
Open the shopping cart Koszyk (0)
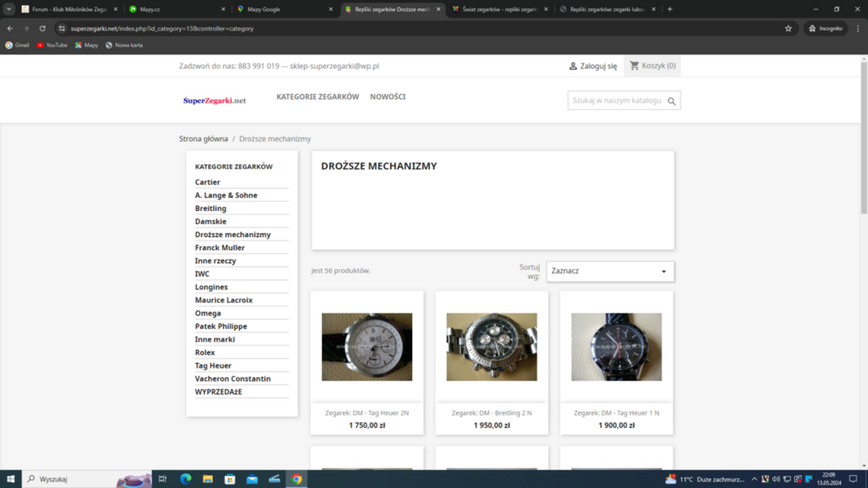[653, 65]
